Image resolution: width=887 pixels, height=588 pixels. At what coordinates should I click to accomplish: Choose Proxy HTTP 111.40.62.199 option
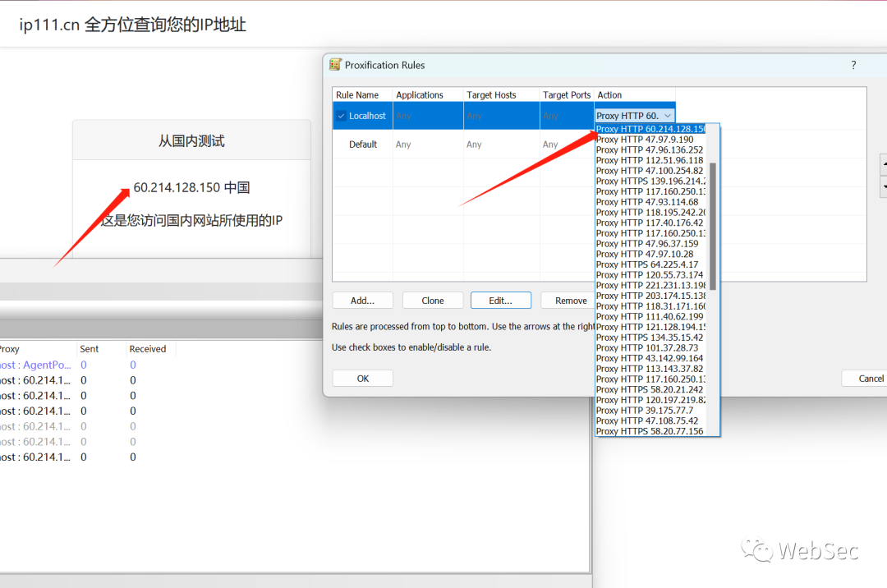tap(650, 317)
